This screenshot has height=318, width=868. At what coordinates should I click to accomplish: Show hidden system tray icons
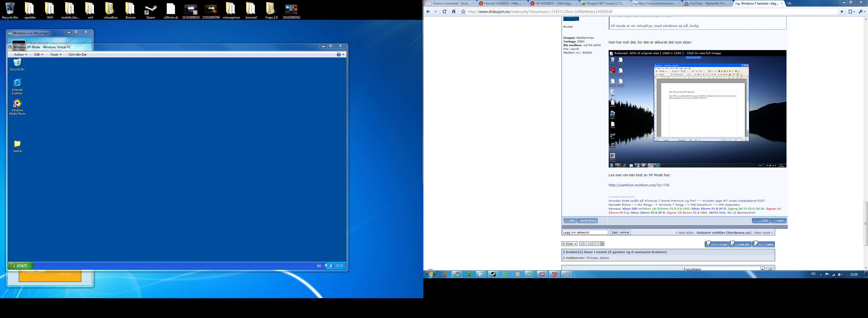821,275
